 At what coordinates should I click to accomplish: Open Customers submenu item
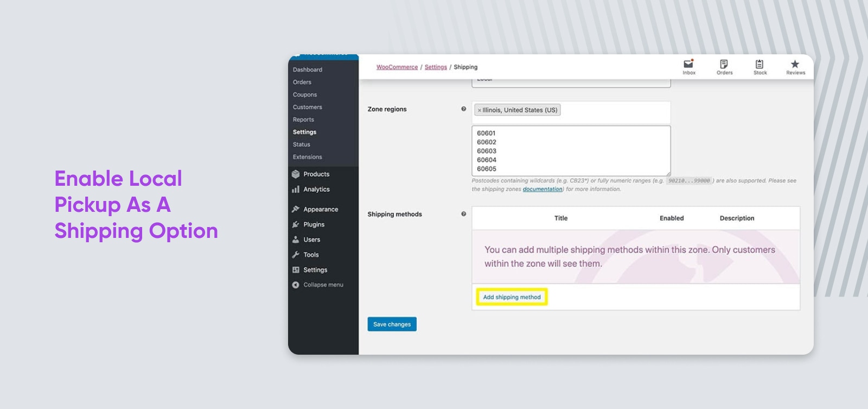coord(308,107)
